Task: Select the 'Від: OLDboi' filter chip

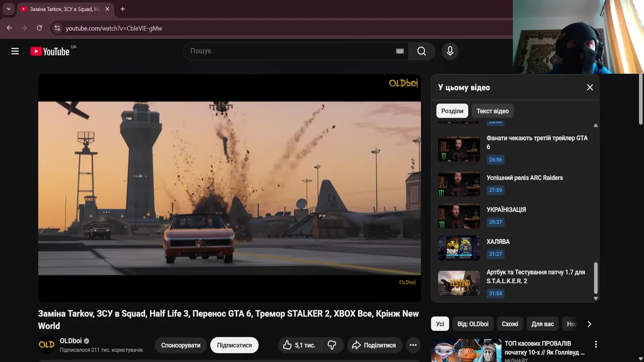Action: [473, 324]
